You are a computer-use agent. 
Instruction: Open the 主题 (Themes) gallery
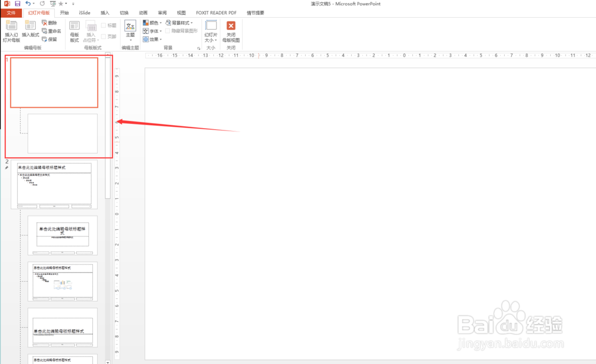pos(131,31)
